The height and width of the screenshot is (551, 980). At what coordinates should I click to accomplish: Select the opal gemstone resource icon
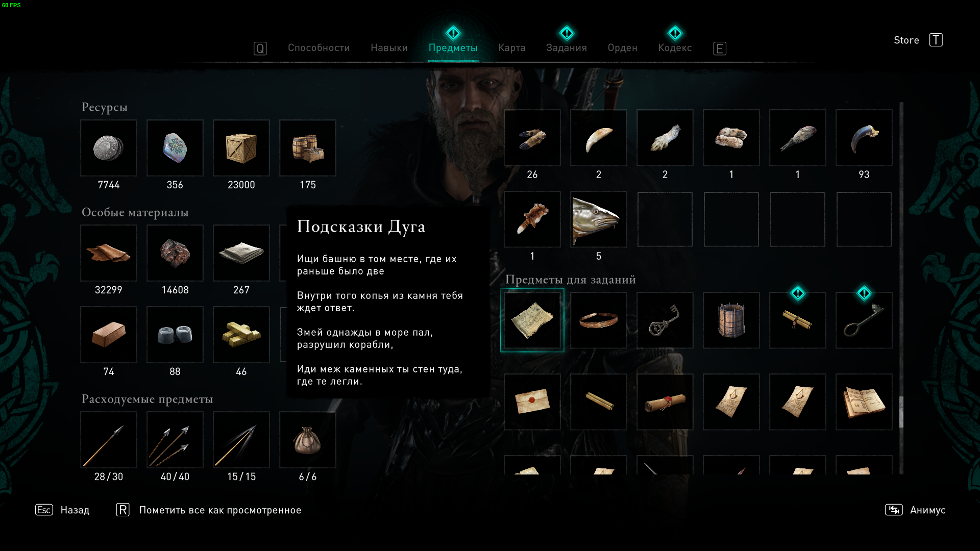point(175,148)
